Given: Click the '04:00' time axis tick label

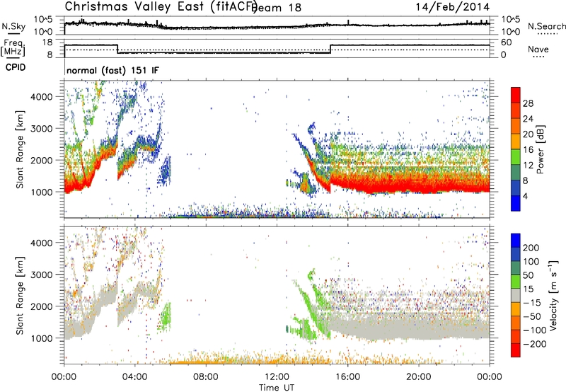Looking at the screenshot, I should click(135, 377).
